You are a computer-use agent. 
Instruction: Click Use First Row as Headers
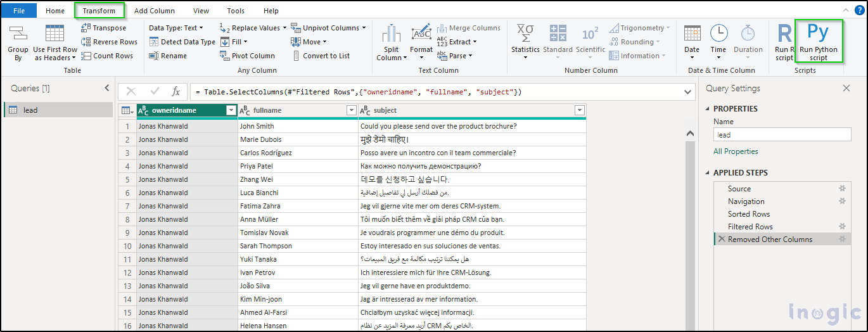click(55, 42)
